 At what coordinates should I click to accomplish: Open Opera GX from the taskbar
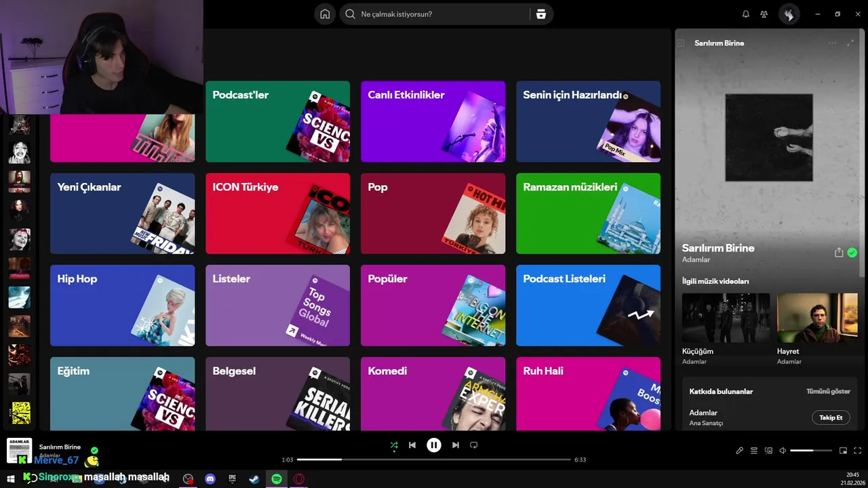tap(299, 479)
